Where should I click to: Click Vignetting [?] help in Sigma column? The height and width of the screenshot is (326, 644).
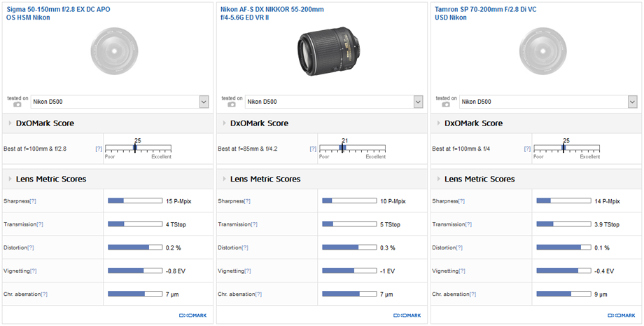pyautogui.click(x=34, y=271)
